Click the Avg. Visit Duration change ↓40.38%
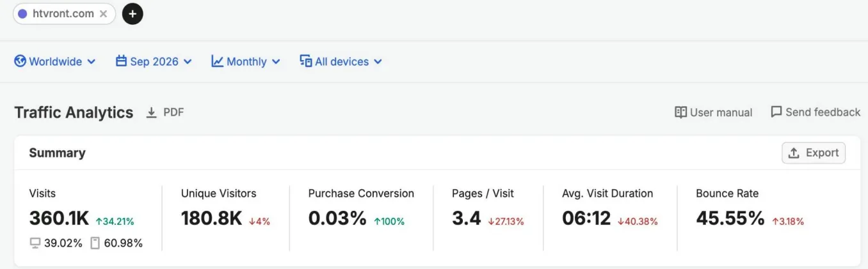Image resolution: width=868 pixels, height=269 pixels. 638,222
